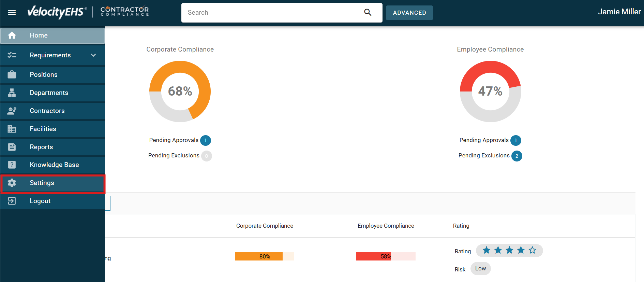644x282 pixels.
Task: Click the Corporate Pending Approvals badge
Action: [x=206, y=140]
